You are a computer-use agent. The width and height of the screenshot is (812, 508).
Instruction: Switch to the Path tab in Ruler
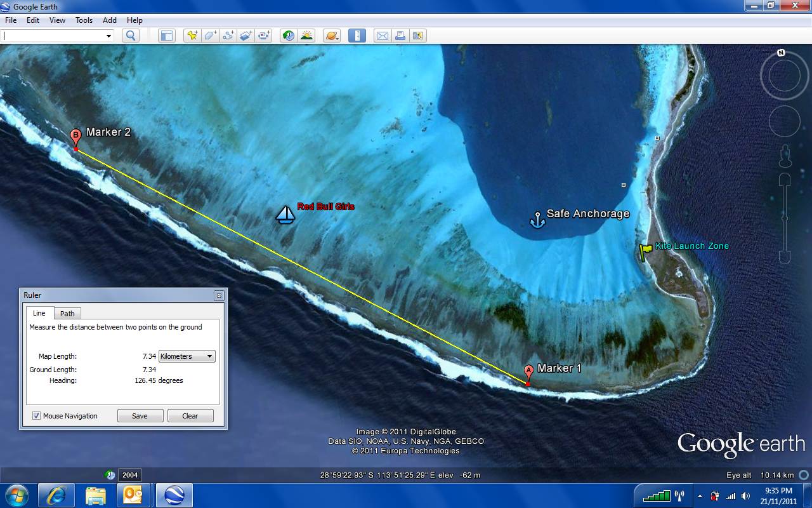click(x=67, y=314)
